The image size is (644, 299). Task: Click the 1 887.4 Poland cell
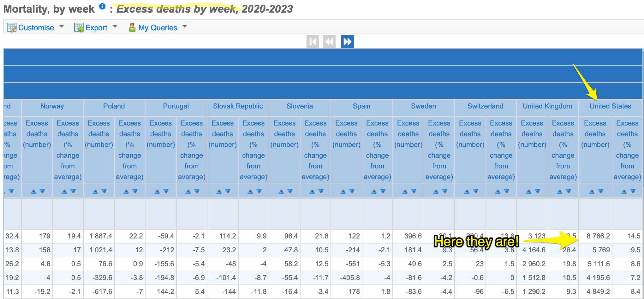pos(99,236)
